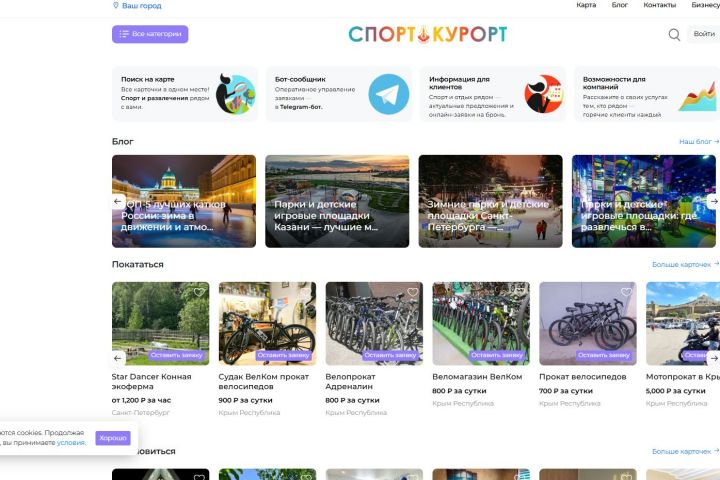720x480 pixels.
Task: Open the Веломагазин ВелКом bikes photo
Action: [481, 323]
